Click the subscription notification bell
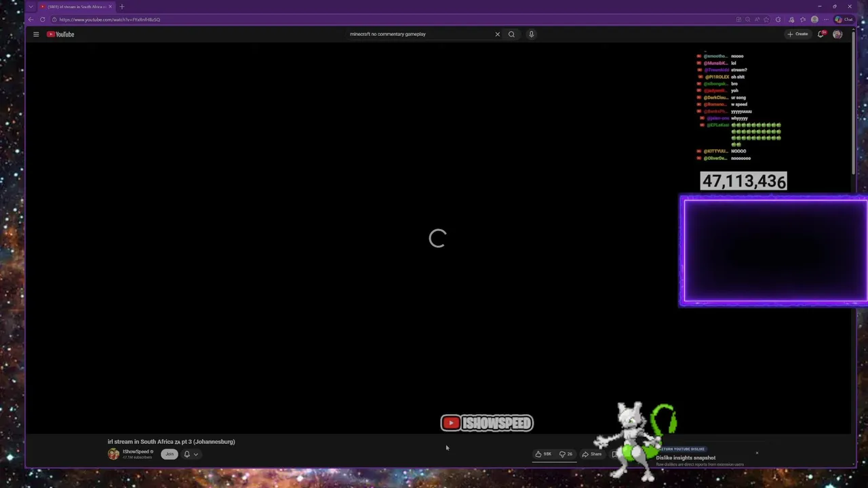This screenshot has height=488, width=868. click(187, 454)
